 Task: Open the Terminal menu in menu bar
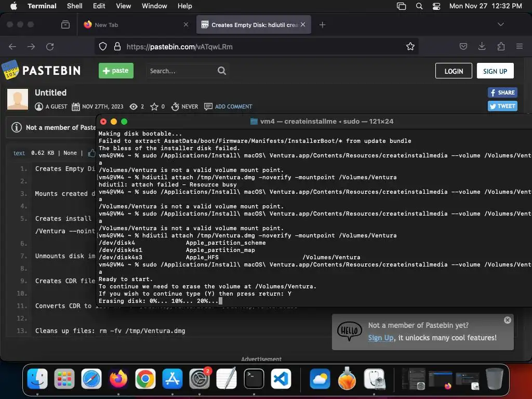(x=42, y=6)
